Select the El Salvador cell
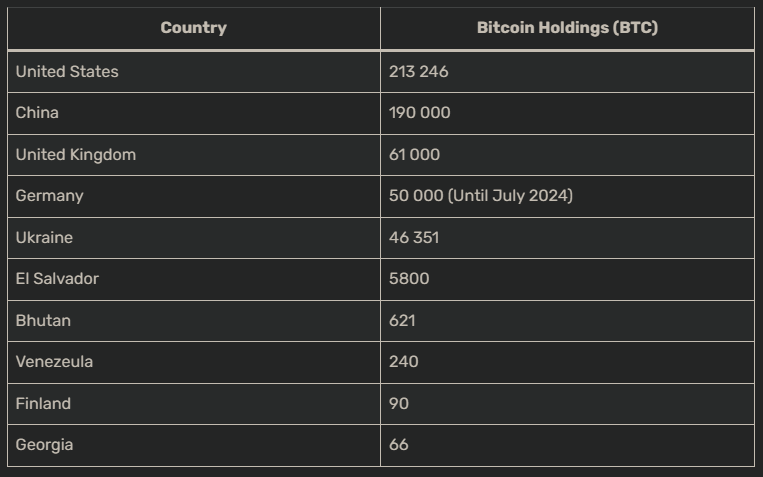This screenshot has height=477, width=763. click(x=57, y=279)
